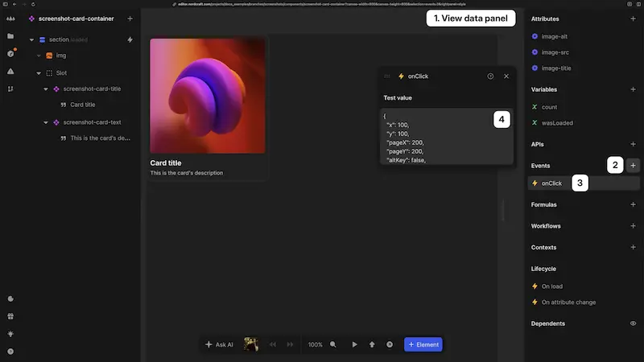The height and width of the screenshot is (362, 644).
Task: Open the On load lifecycle event
Action: 552,286
